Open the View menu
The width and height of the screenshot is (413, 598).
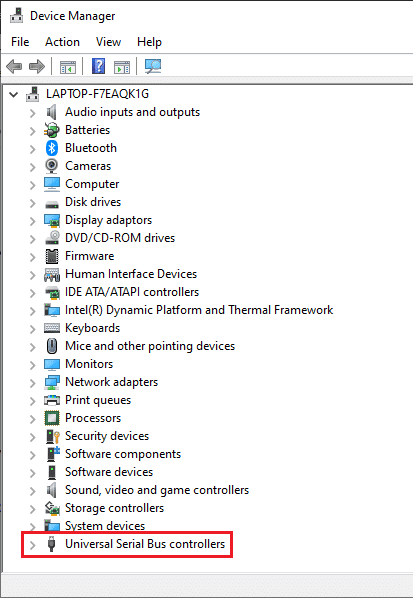(108, 42)
